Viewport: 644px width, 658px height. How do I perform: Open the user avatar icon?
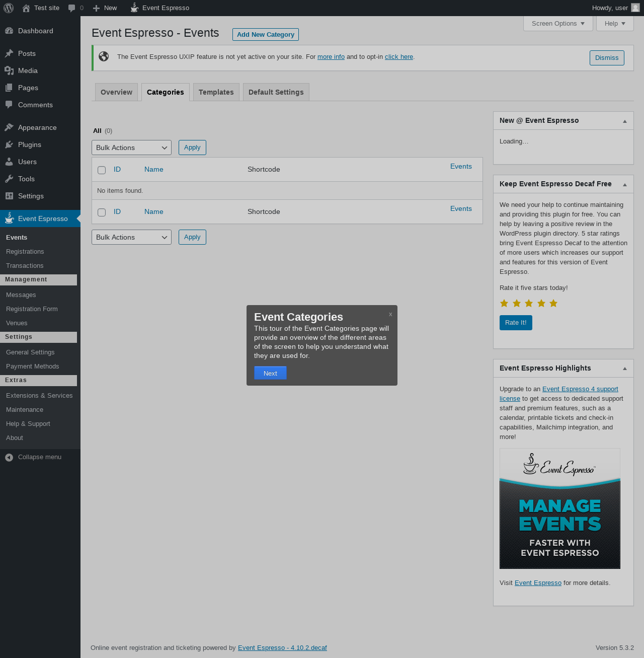tap(635, 8)
